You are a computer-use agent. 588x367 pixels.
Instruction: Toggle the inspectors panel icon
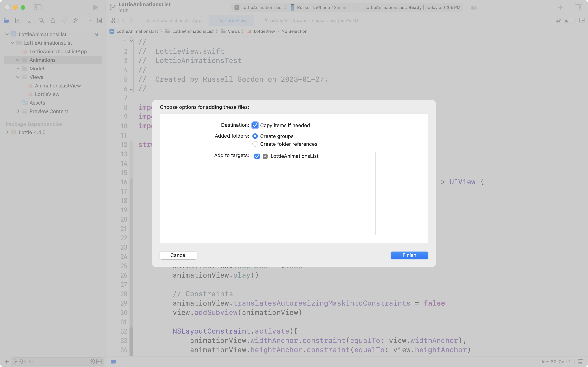[578, 7]
